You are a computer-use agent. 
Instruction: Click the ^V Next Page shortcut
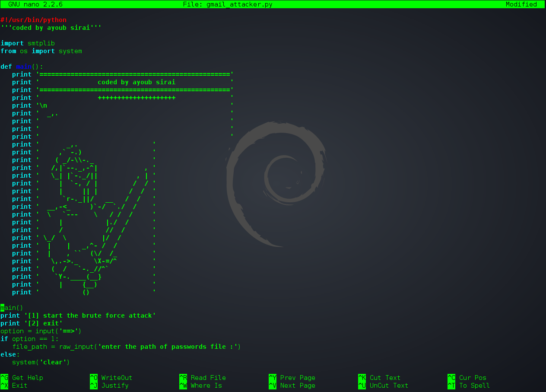[292, 386]
